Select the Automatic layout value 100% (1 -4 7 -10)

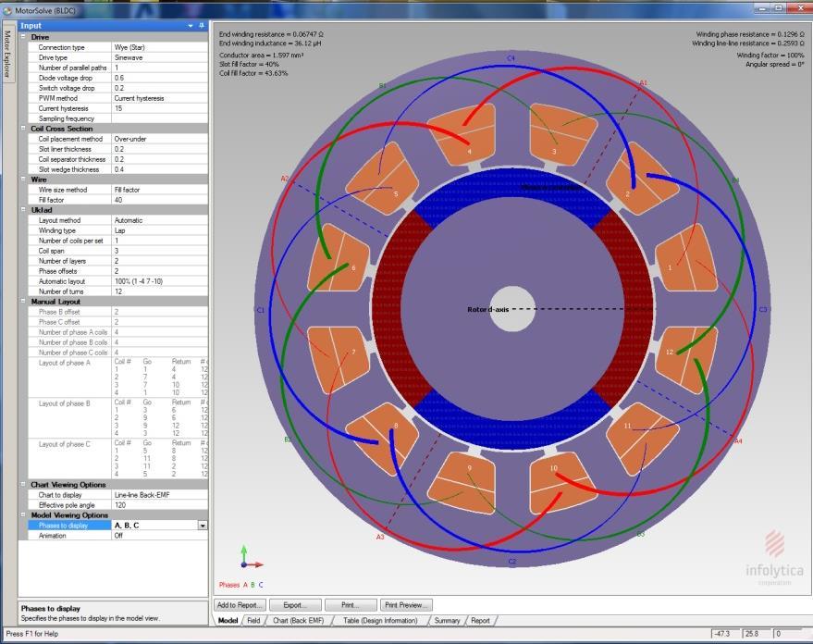click(x=159, y=281)
